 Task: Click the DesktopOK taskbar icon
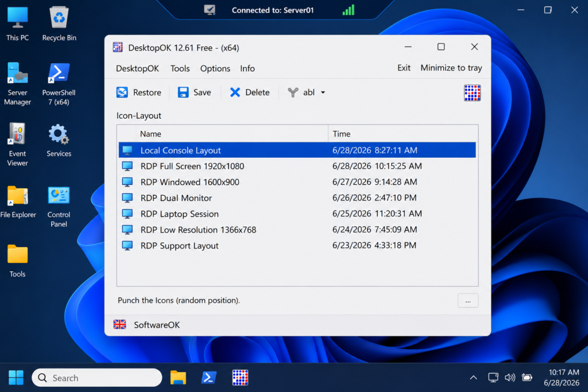click(240, 378)
